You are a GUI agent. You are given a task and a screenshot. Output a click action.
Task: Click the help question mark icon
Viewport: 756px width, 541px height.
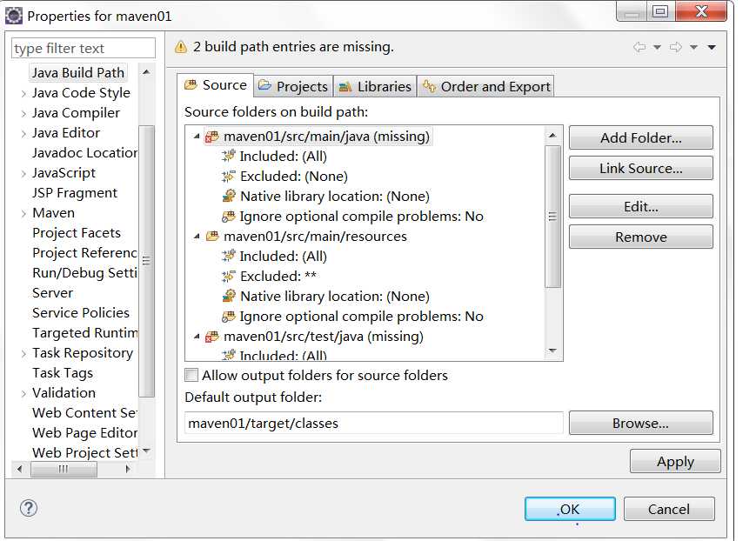[x=29, y=508]
